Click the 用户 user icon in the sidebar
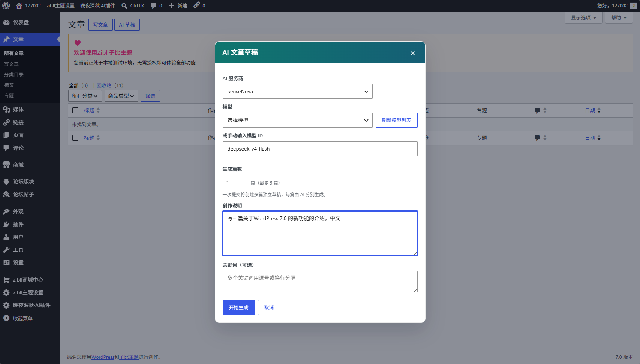This screenshot has height=364, width=640. point(6,237)
